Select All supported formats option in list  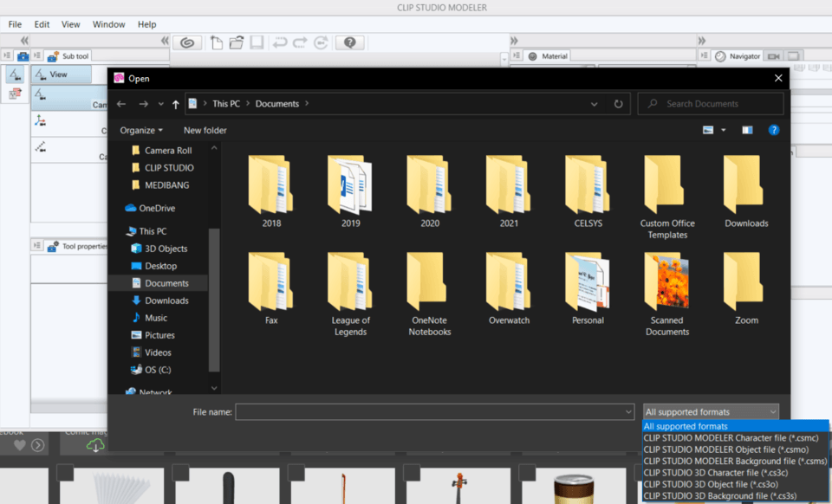(x=736, y=426)
